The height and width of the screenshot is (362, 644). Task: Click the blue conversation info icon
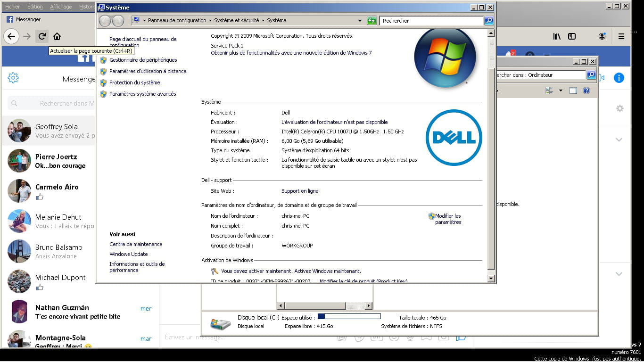pyautogui.click(x=619, y=78)
